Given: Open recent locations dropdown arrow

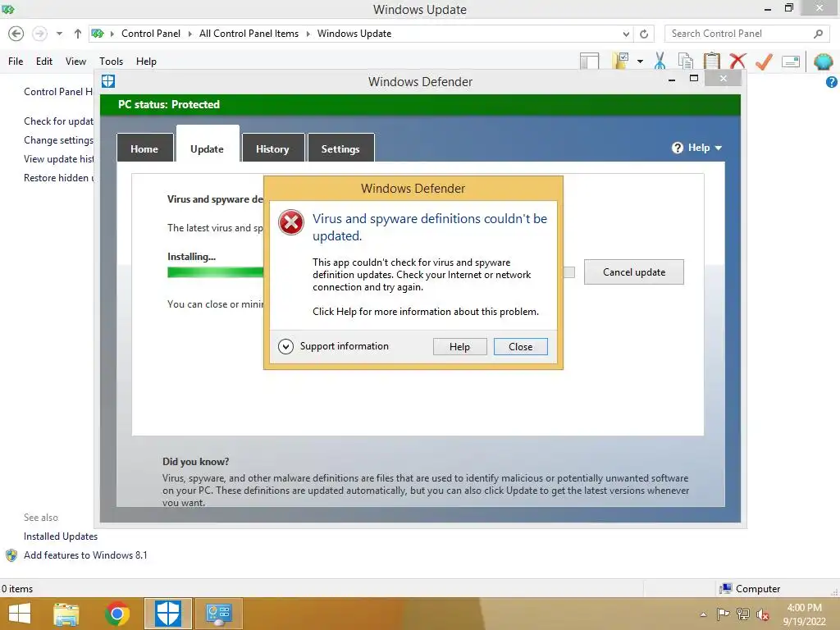Looking at the screenshot, I should (x=59, y=34).
